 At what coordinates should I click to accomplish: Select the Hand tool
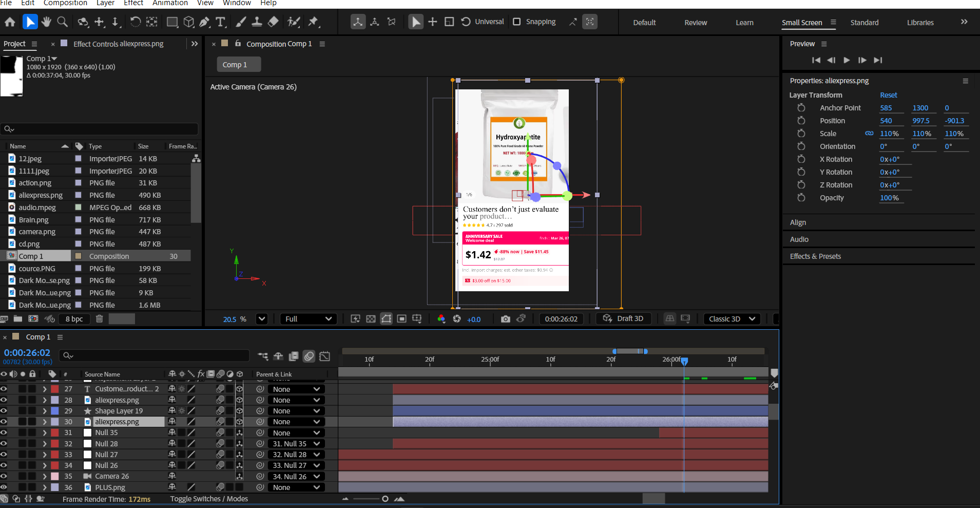(46, 22)
